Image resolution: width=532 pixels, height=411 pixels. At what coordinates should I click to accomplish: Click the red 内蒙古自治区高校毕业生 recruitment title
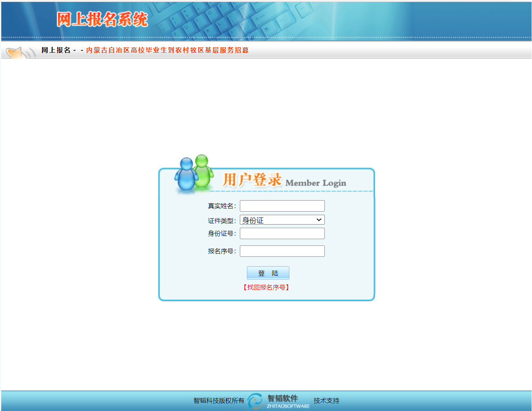(167, 50)
